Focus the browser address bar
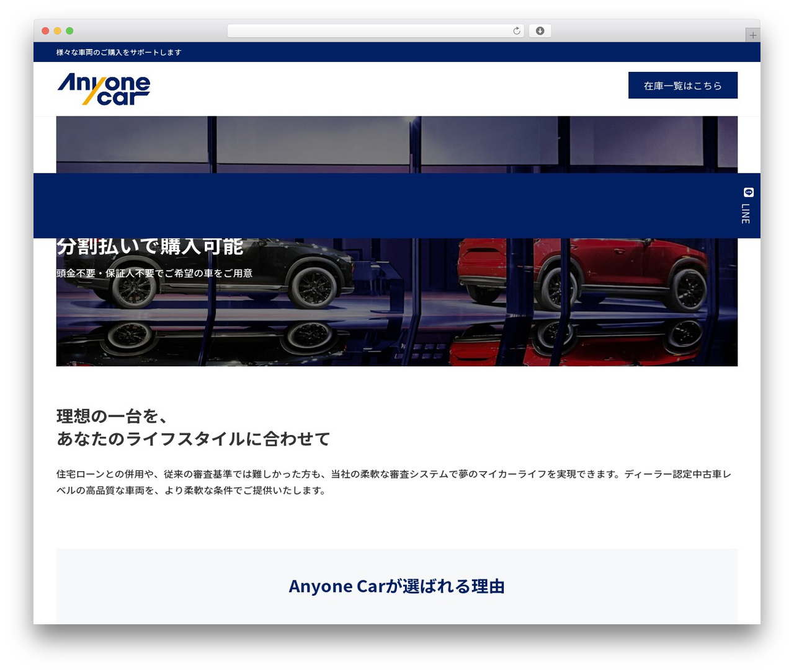This screenshot has width=794, height=672. (375, 31)
